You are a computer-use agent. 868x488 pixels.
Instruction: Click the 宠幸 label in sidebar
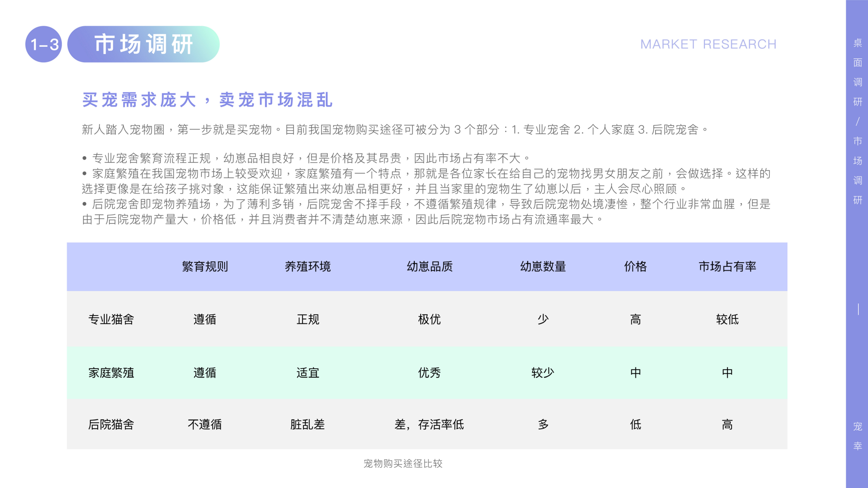[858, 436]
